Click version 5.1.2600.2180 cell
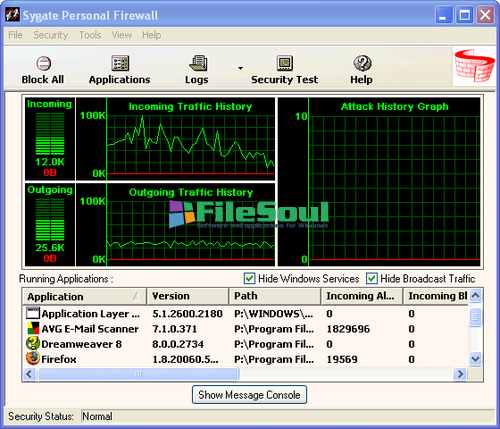Viewport: 500px width, 429px height. pyautogui.click(x=187, y=314)
